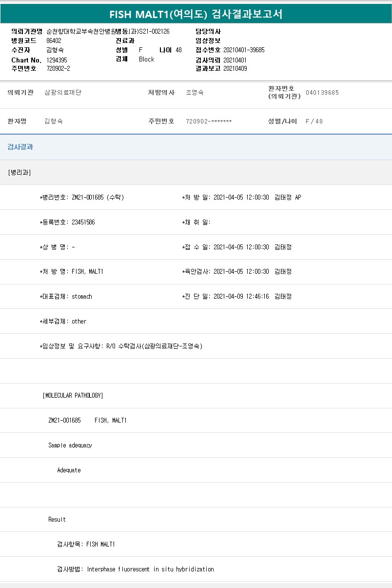Open the 검사결과 section header
The image size is (392, 588).
tap(20, 147)
